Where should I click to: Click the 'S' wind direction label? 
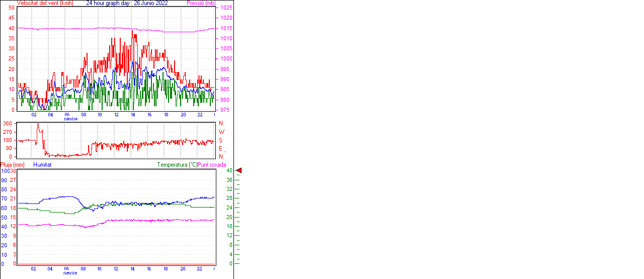click(221, 140)
